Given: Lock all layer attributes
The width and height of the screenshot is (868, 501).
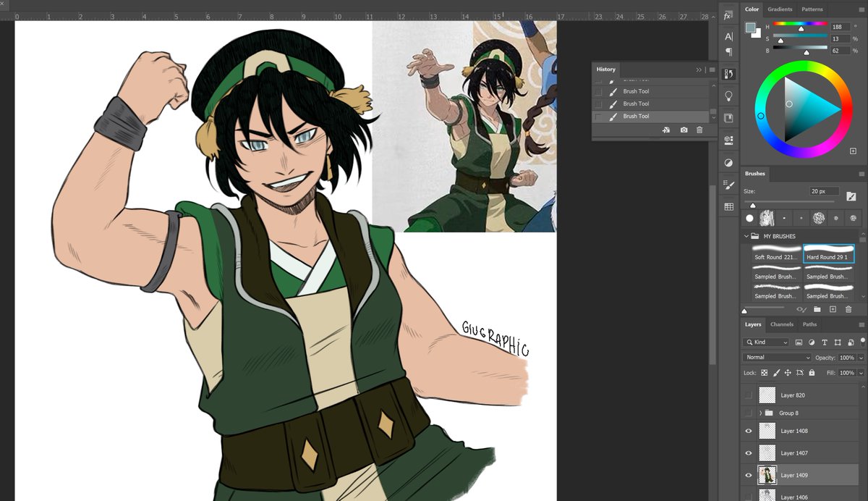Looking at the screenshot, I should pyautogui.click(x=812, y=373).
